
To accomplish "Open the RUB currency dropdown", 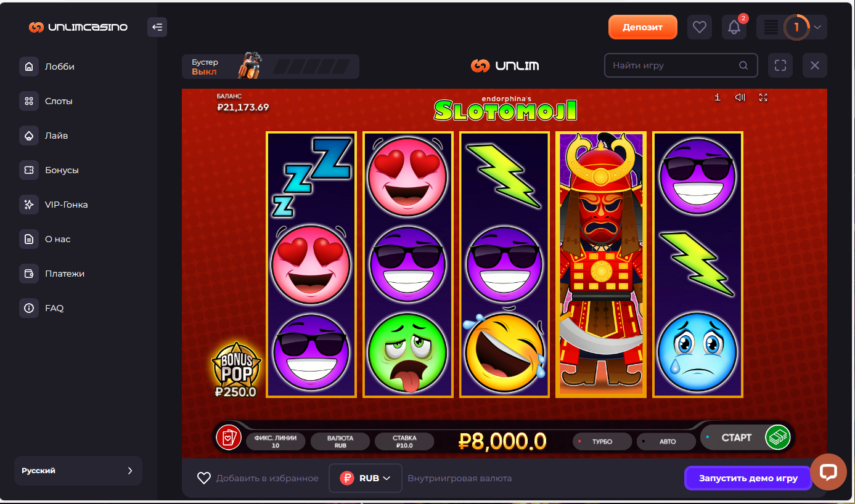I will 366,478.
